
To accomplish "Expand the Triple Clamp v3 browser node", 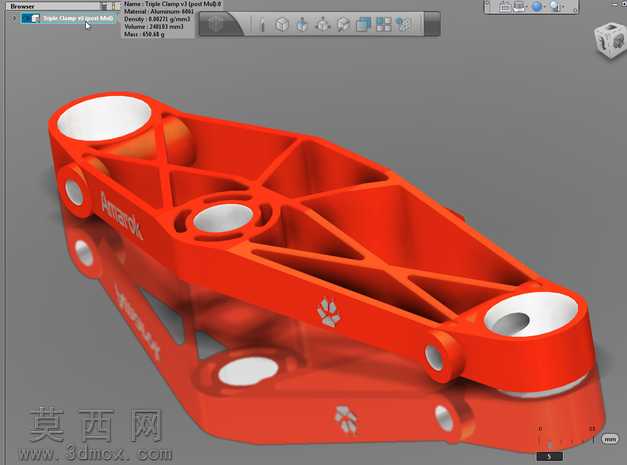I will (x=14, y=18).
